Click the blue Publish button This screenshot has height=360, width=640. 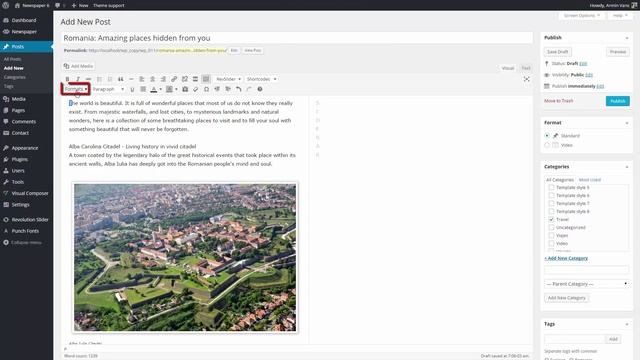click(618, 101)
